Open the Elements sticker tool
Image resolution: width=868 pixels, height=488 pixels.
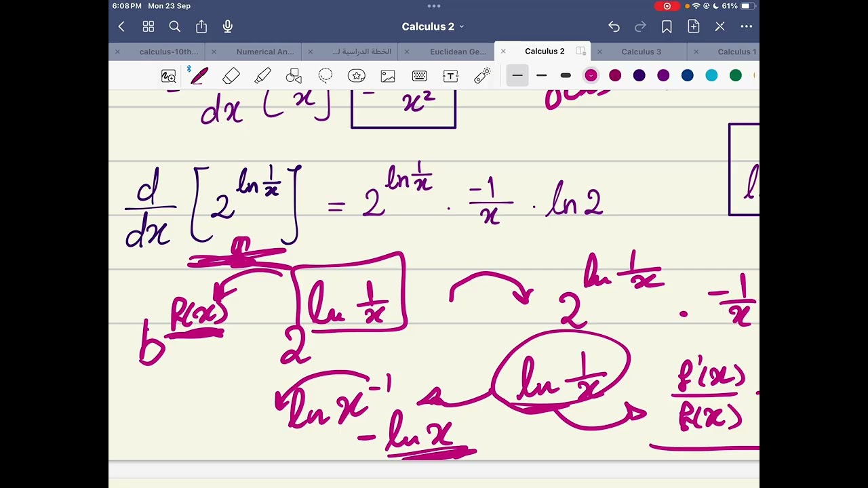click(x=357, y=76)
